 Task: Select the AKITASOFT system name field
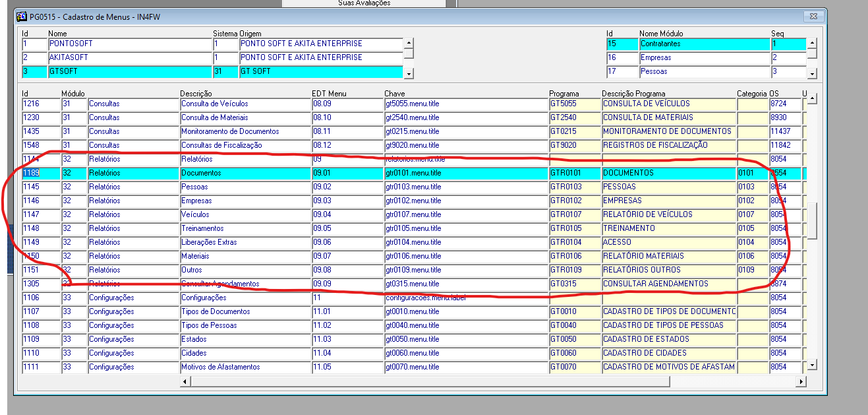[129, 57]
